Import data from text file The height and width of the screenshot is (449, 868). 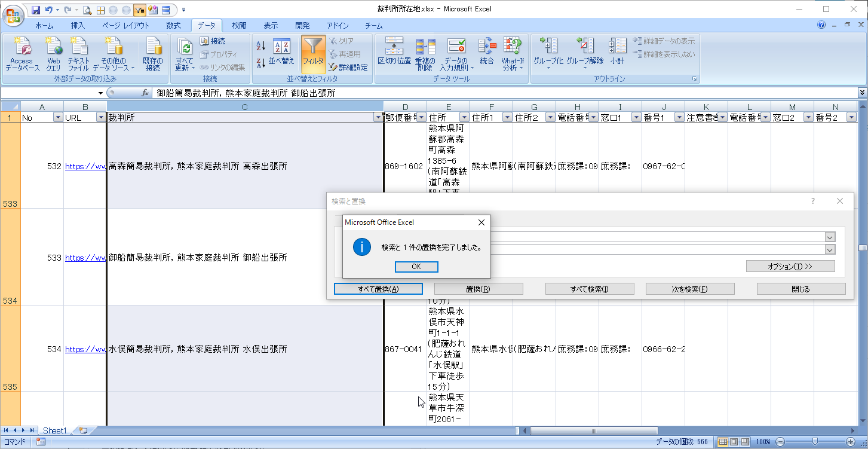point(78,54)
